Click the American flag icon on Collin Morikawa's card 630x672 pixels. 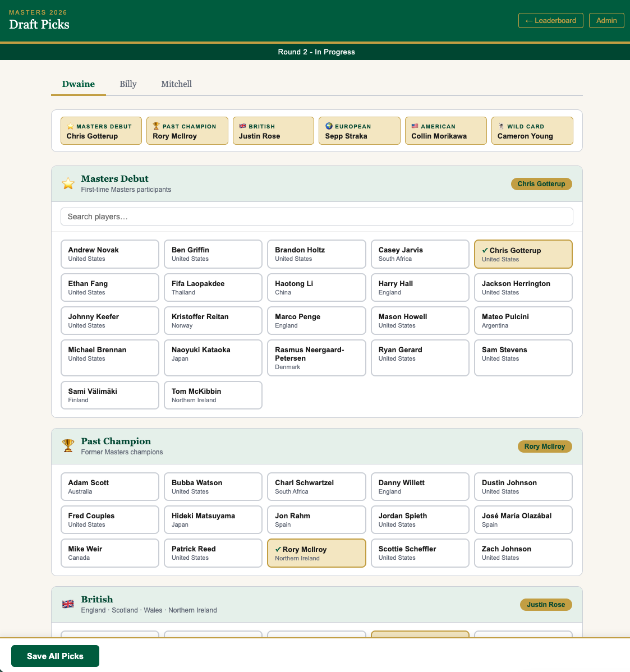(415, 126)
